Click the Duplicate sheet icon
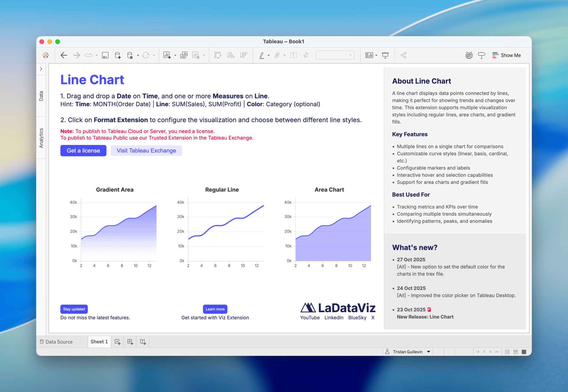 (x=184, y=55)
